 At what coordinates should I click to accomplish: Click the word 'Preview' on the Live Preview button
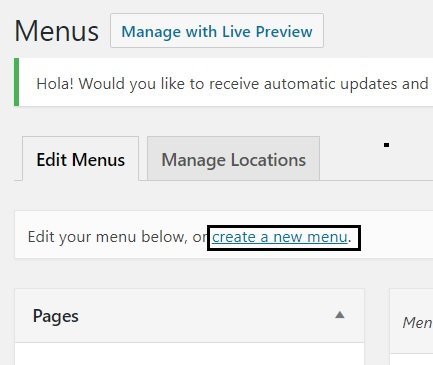(284, 32)
